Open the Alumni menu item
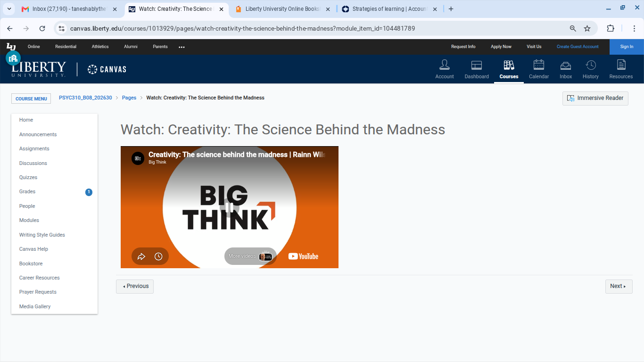 tap(131, 47)
